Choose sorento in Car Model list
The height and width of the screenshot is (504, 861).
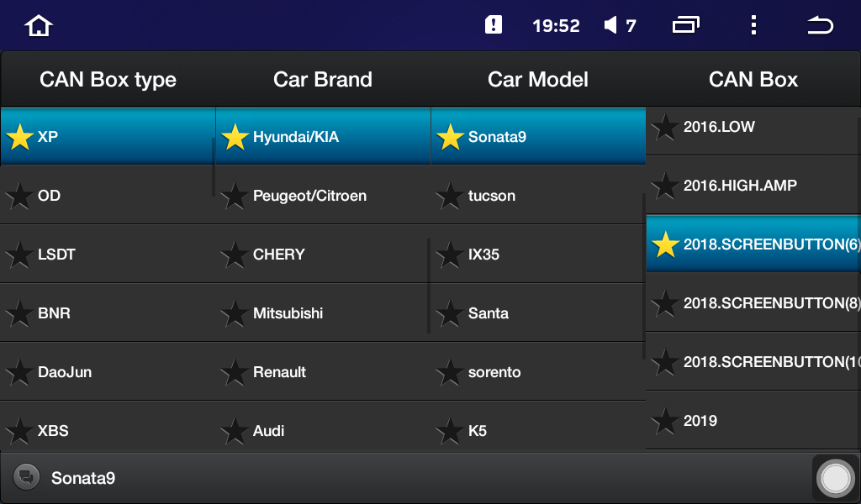(x=494, y=372)
